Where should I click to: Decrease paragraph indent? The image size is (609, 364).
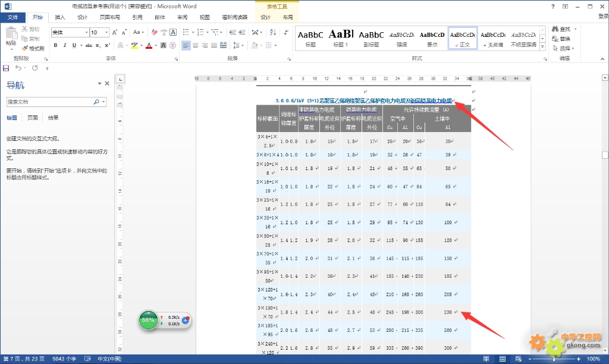coord(233,32)
